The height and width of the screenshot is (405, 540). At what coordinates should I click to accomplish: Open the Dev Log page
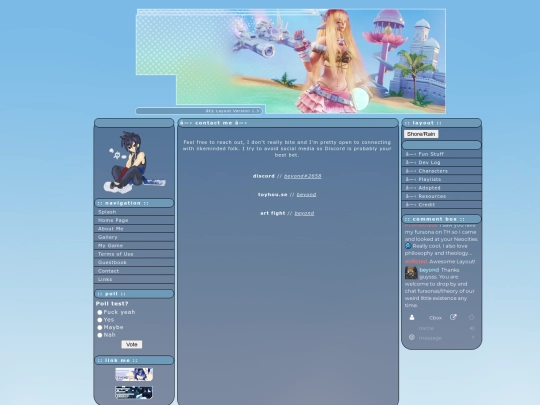click(442, 162)
